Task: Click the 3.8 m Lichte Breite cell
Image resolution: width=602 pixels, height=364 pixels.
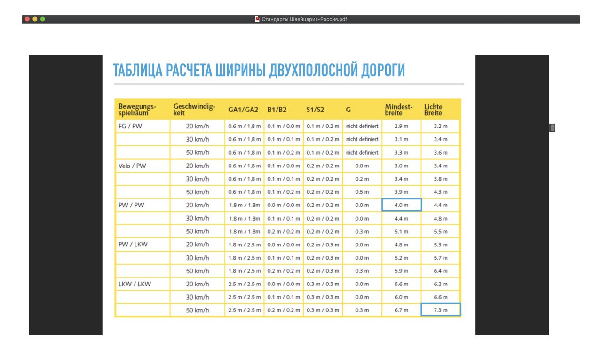Action: click(x=441, y=179)
